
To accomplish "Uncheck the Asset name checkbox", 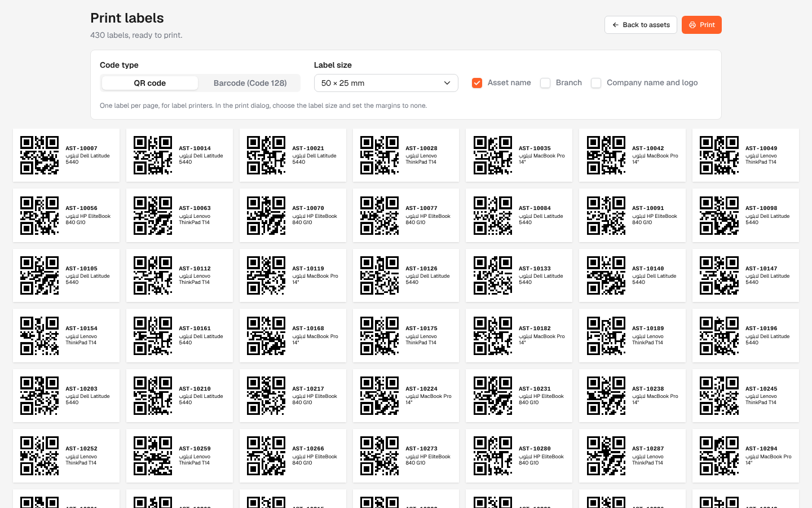I will tap(477, 83).
